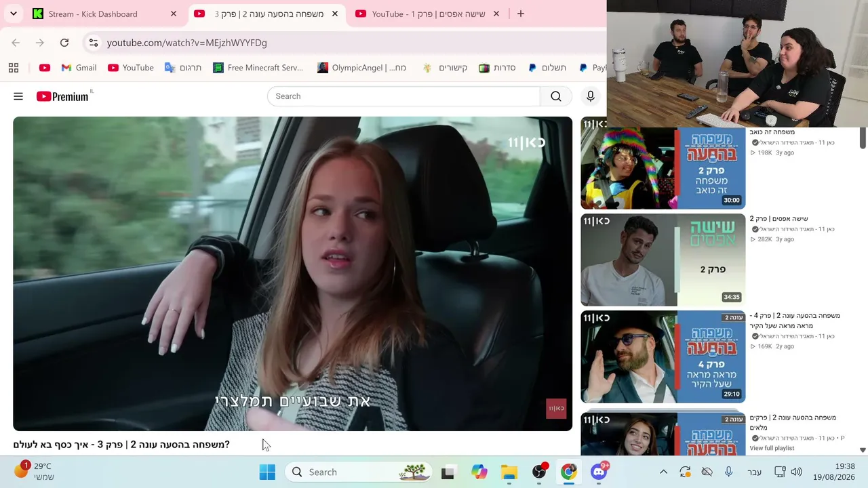The width and height of the screenshot is (868, 488).
Task: Open the Chrome apps grid shortcut
Action: tap(14, 68)
